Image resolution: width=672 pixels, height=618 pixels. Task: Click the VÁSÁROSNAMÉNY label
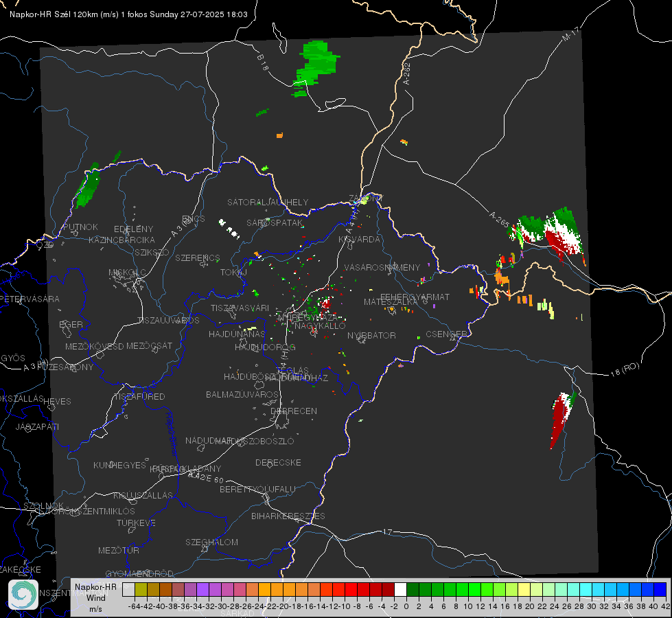click(382, 268)
